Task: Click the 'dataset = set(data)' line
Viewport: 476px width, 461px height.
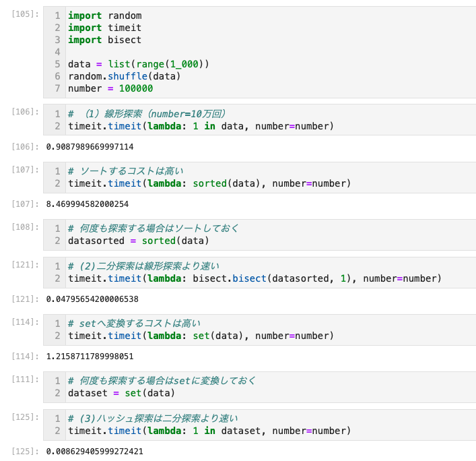Action: (x=121, y=393)
